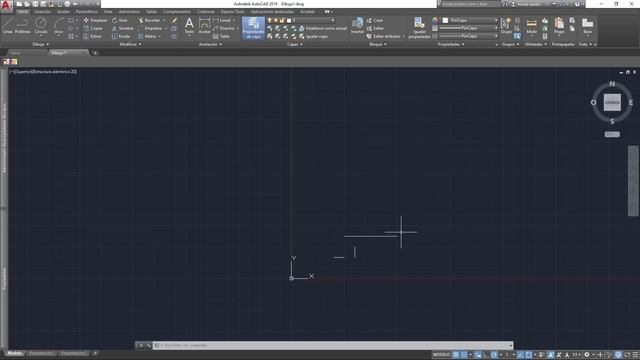
Task: Activate the Simetría (mirror) tool
Action: click(x=123, y=28)
